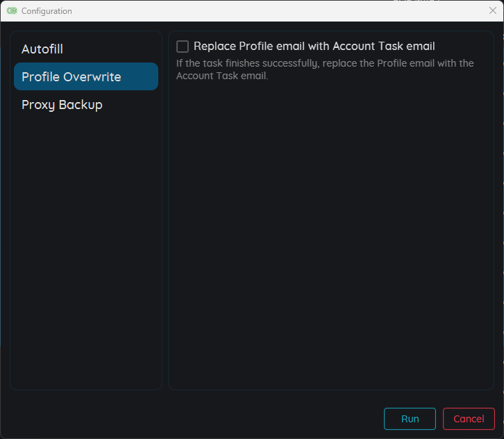
Task: Click the app icon in the title bar
Action: [12, 10]
